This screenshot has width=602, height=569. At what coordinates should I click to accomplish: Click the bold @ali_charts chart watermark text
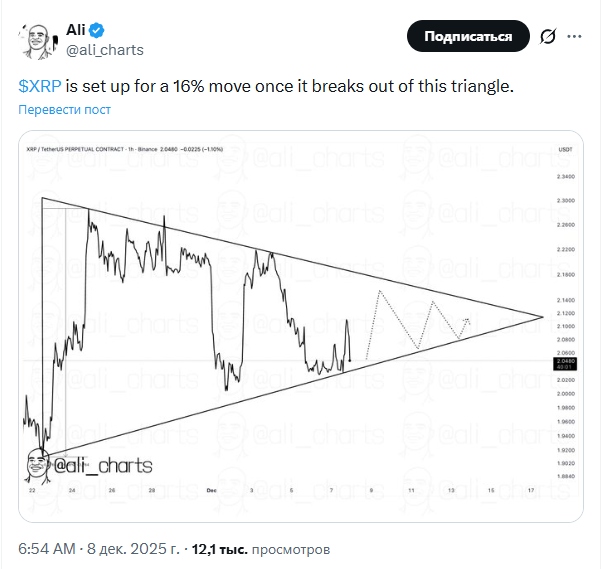pyautogui.click(x=102, y=466)
